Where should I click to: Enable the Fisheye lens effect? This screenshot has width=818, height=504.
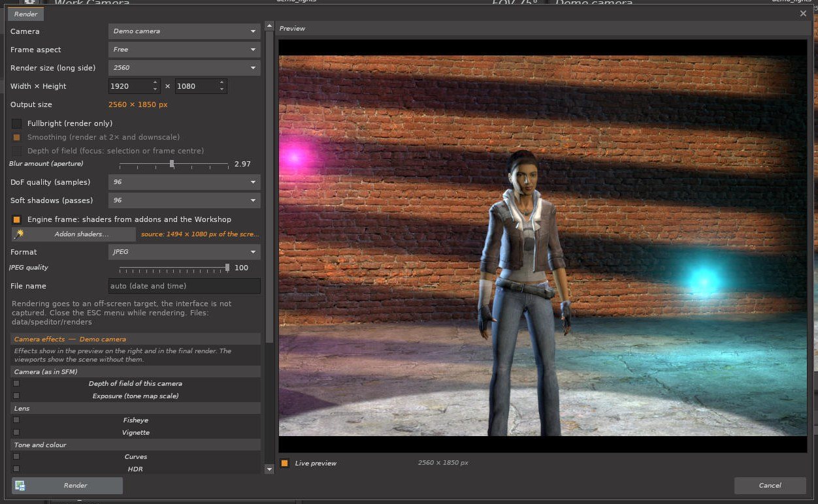[17, 420]
